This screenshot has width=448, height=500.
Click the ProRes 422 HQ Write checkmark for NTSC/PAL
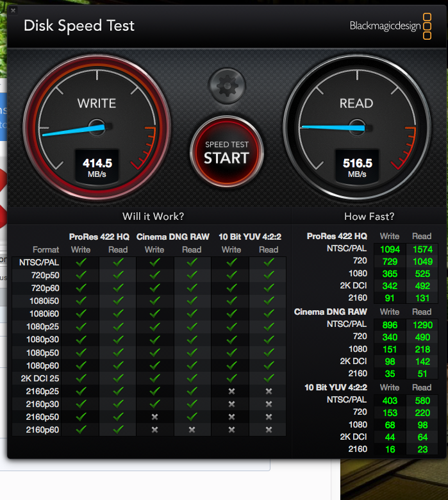click(81, 262)
